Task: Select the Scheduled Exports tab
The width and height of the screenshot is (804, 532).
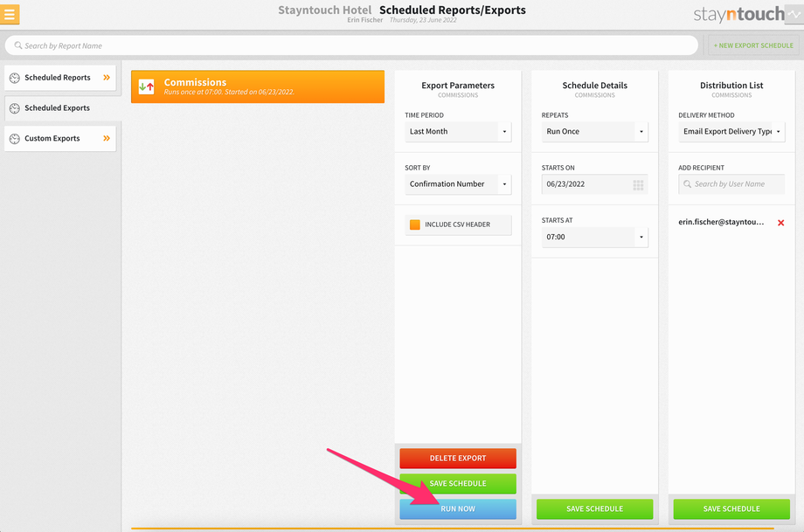Action: tap(62, 108)
